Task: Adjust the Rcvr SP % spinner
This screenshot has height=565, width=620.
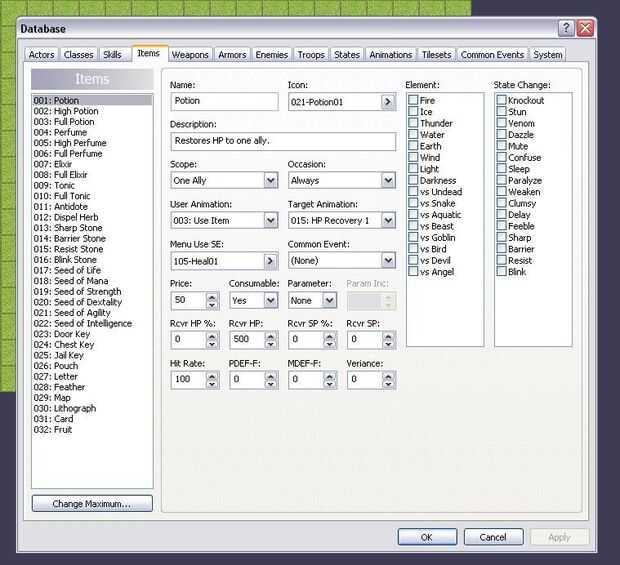Action: (329, 340)
